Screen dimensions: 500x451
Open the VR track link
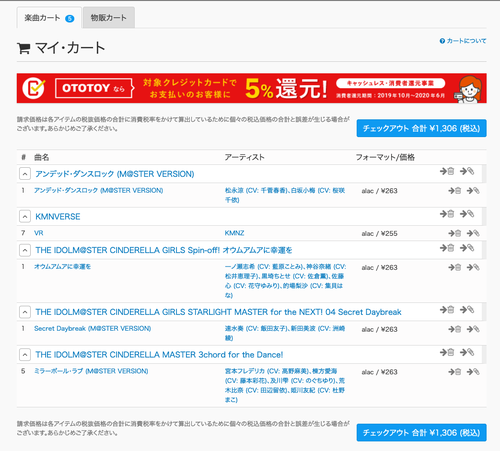click(39, 233)
